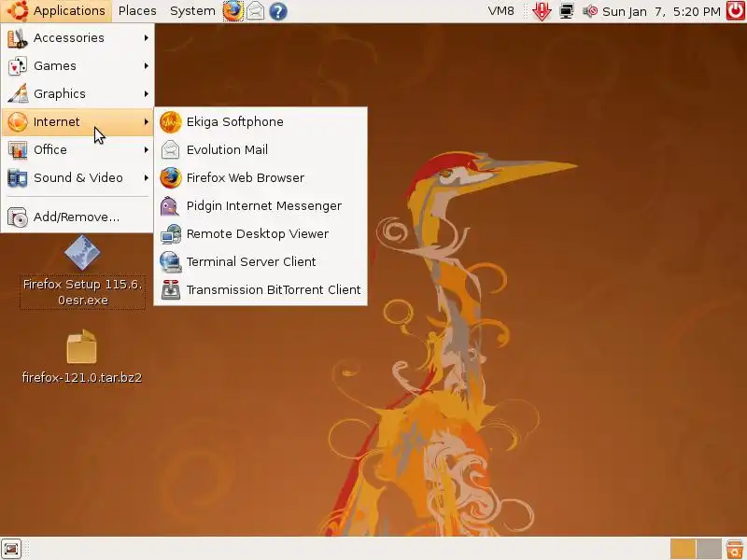Click the Accessories category icon

18,38
